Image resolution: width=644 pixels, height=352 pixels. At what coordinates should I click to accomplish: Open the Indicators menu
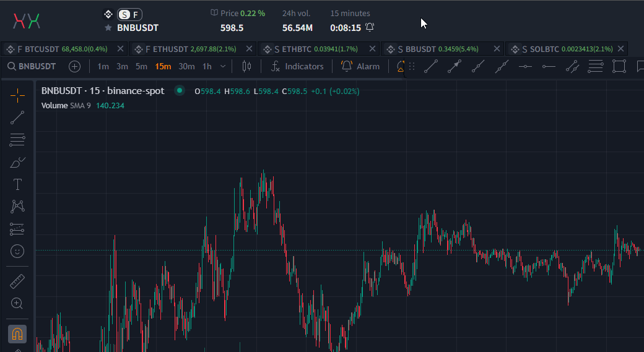(297, 66)
